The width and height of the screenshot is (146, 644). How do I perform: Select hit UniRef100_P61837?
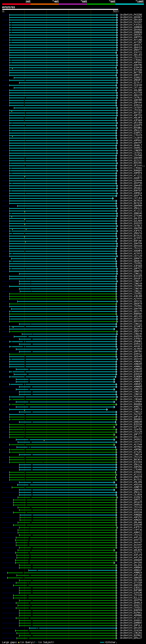(131, 548)
